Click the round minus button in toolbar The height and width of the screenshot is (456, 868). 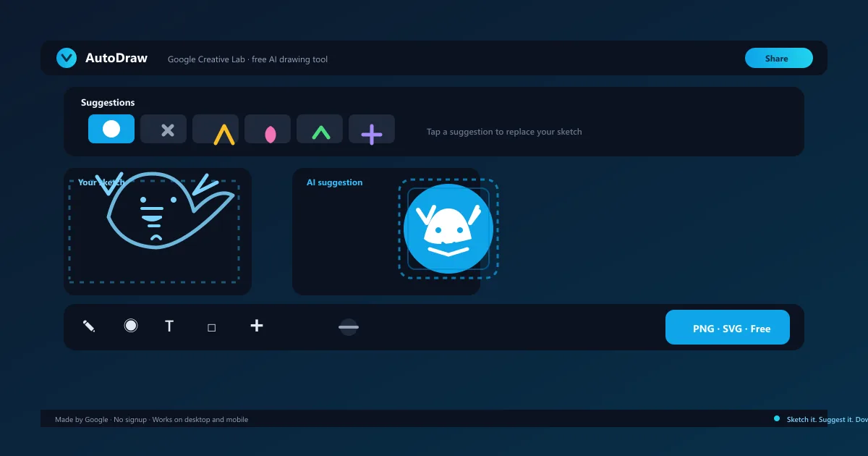click(x=349, y=327)
